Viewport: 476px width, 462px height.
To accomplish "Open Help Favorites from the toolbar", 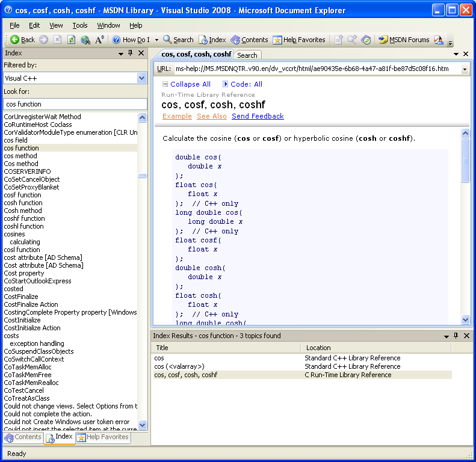I will [299, 40].
